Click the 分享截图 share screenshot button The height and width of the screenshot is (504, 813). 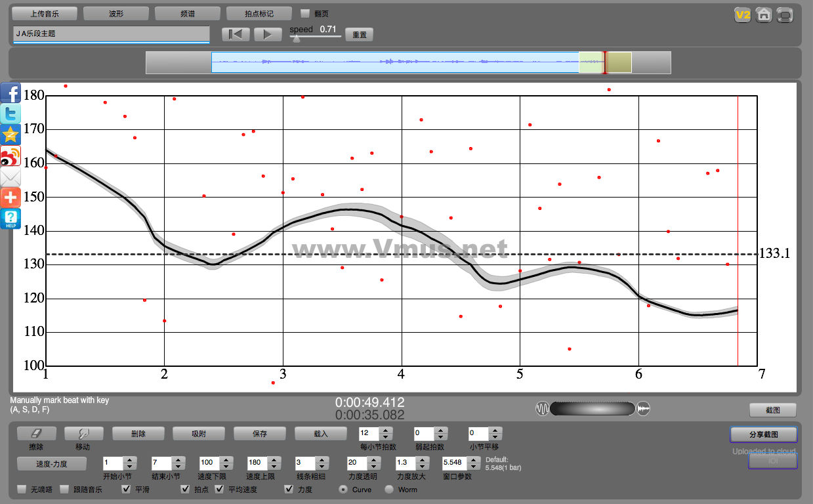point(764,434)
